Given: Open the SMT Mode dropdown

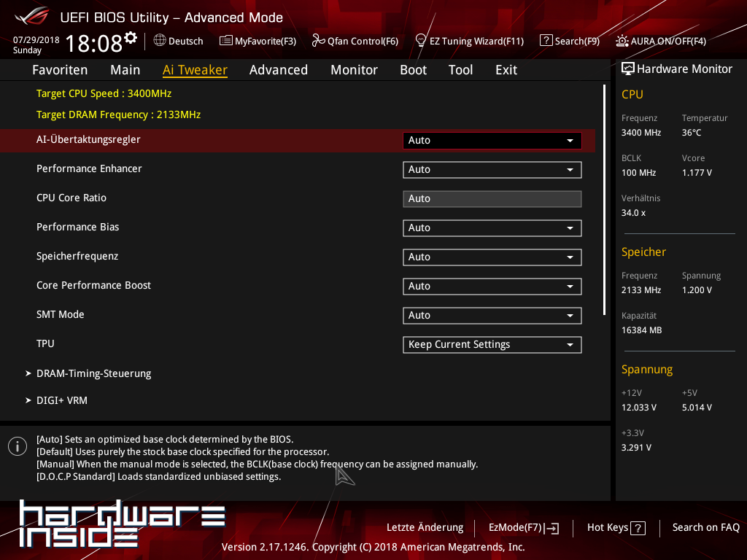Looking at the screenshot, I should tap(492, 315).
